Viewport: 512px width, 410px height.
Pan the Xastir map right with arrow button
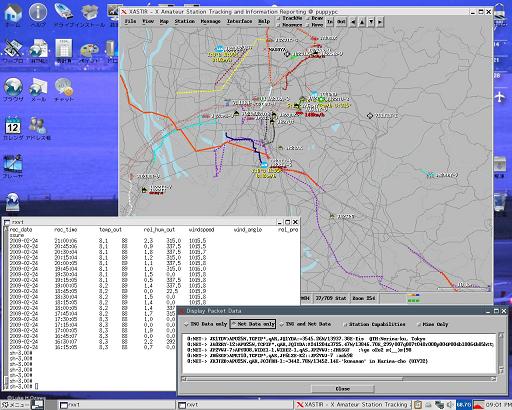pyautogui.click(x=380, y=22)
